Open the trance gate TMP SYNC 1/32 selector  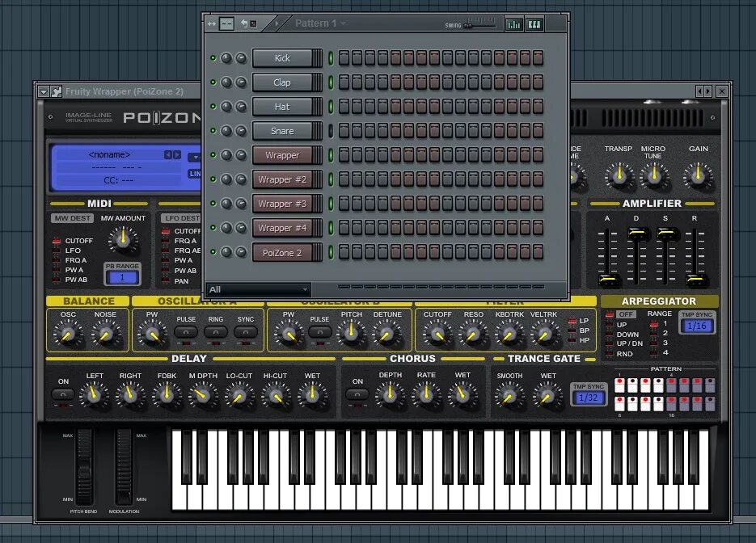588,398
